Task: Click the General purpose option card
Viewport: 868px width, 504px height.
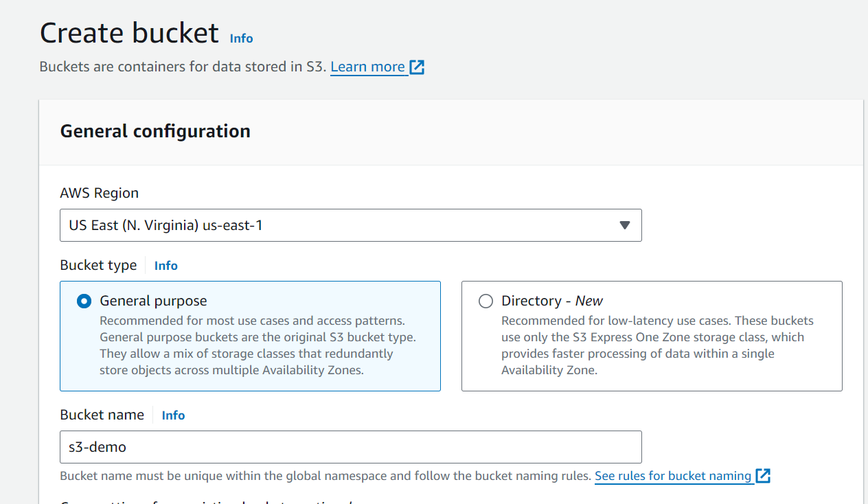Action: (250, 336)
